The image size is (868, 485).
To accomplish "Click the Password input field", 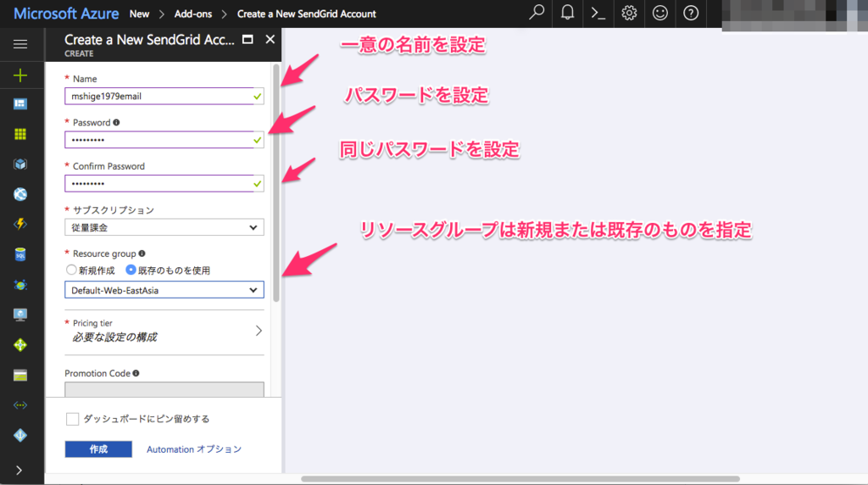I will [164, 140].
